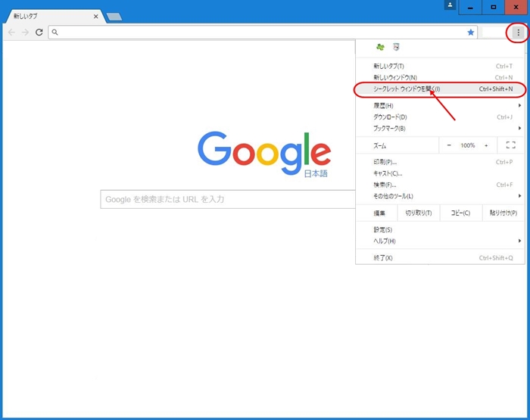Open a new tab with the new-tab button
This screenshot has width=530, height=420.
pos(114,17)
